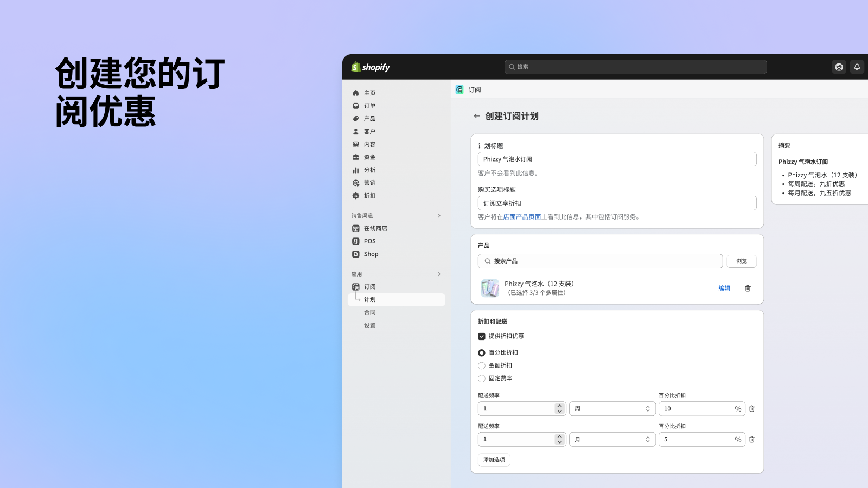Click the 主页 home icon in sidebar

(356, 93)
